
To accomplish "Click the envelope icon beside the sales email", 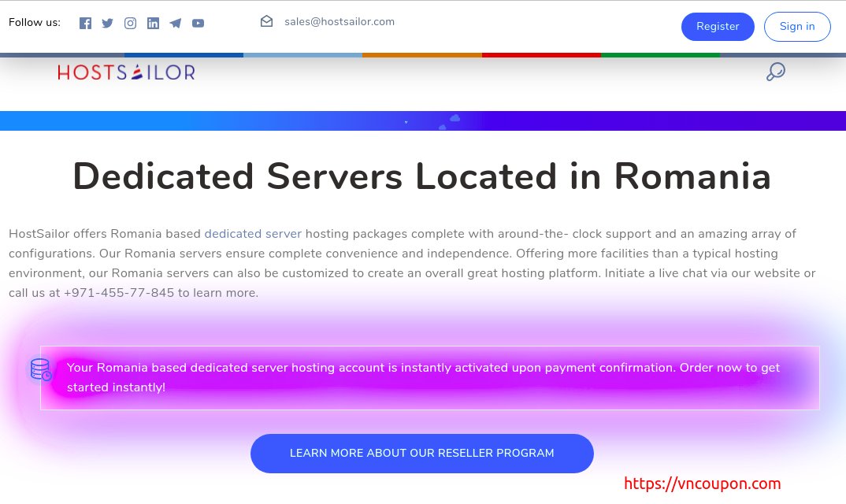I will (266, 21).
